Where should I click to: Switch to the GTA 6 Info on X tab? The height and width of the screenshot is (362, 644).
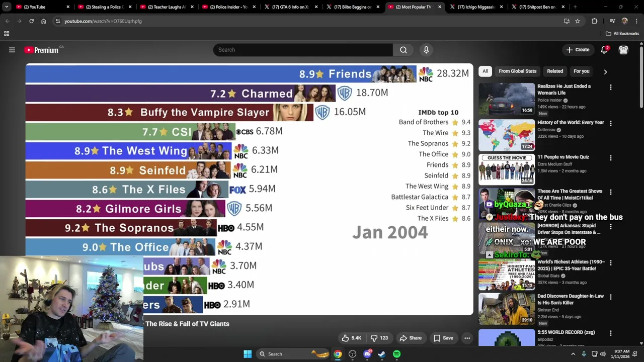[x=290, y=7]
